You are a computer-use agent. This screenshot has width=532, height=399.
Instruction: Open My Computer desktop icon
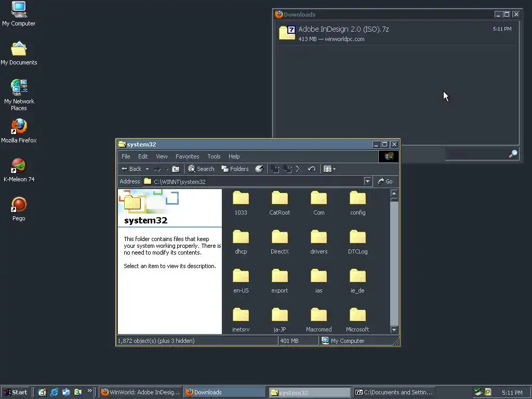(x=19, y=14)
